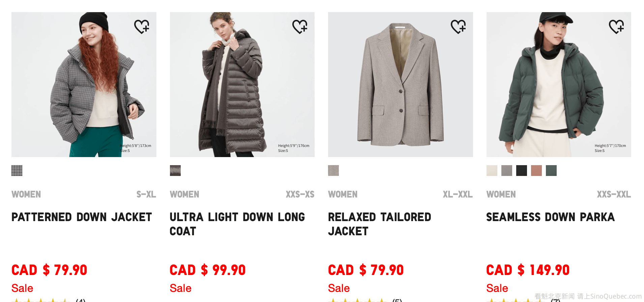
Task: Click wishlist heart on Ultra Light Down Long Coat
Action: click(x=300, y=27)
